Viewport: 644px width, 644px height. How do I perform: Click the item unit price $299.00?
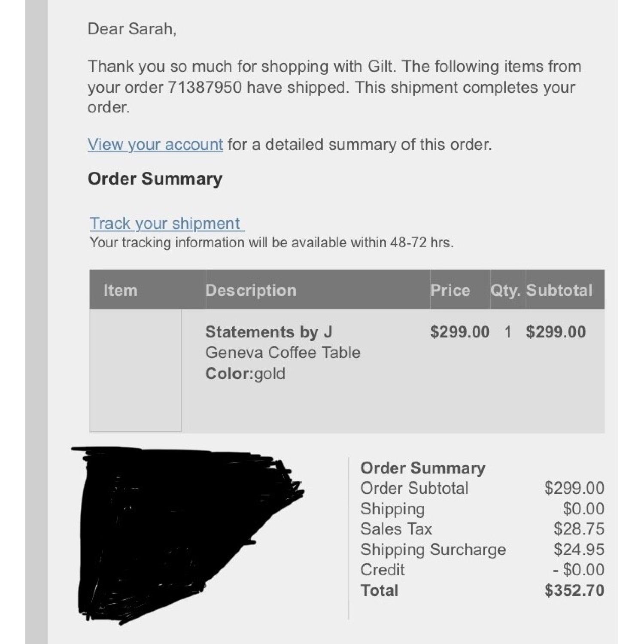(459, 332)
